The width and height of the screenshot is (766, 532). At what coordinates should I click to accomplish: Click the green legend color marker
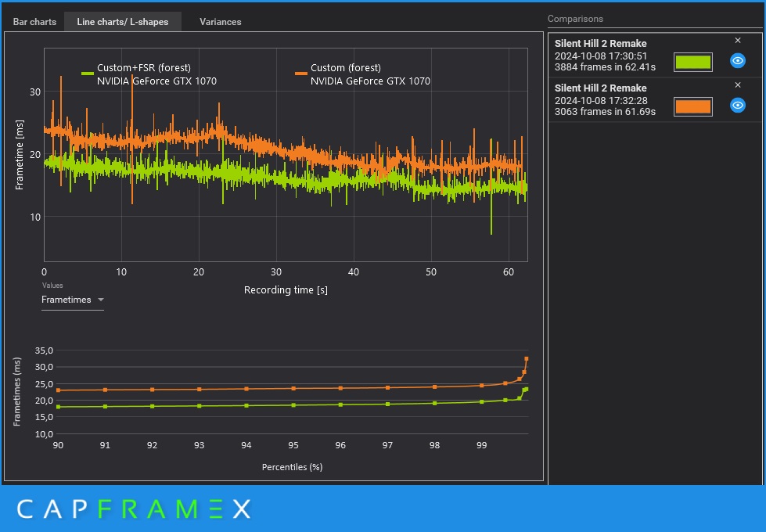88,74
